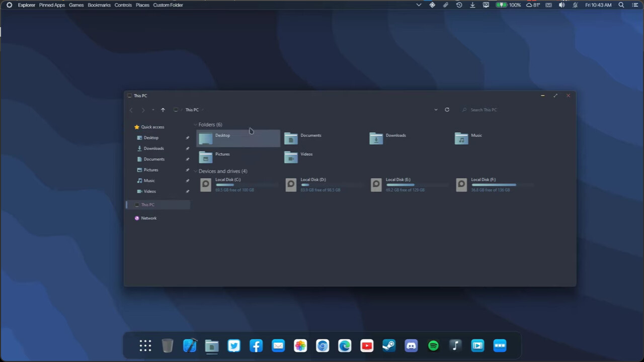Unpin Videos using its sidebar pin icon
Viewport: 644px width, 362px height.
point(188,192)
